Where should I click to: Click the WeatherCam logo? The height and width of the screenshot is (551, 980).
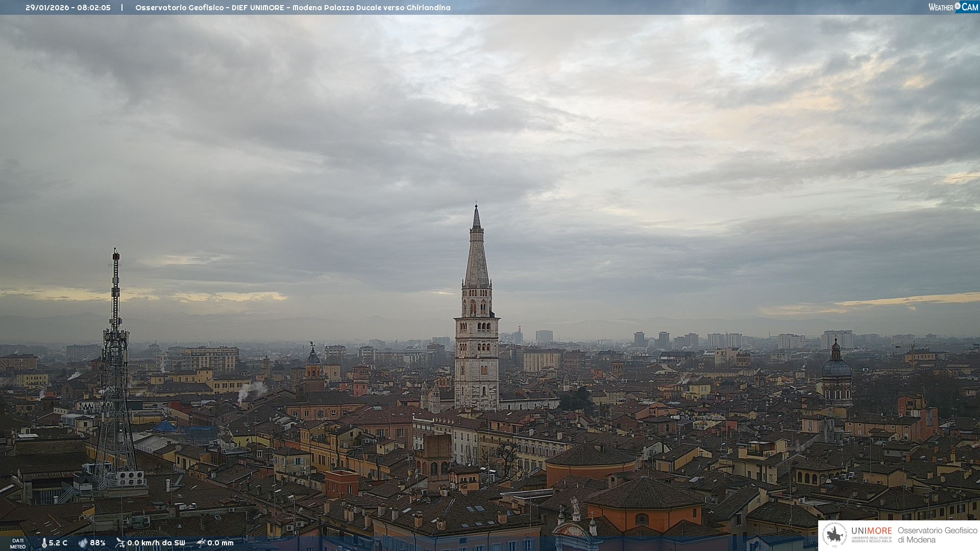(953, 7)
